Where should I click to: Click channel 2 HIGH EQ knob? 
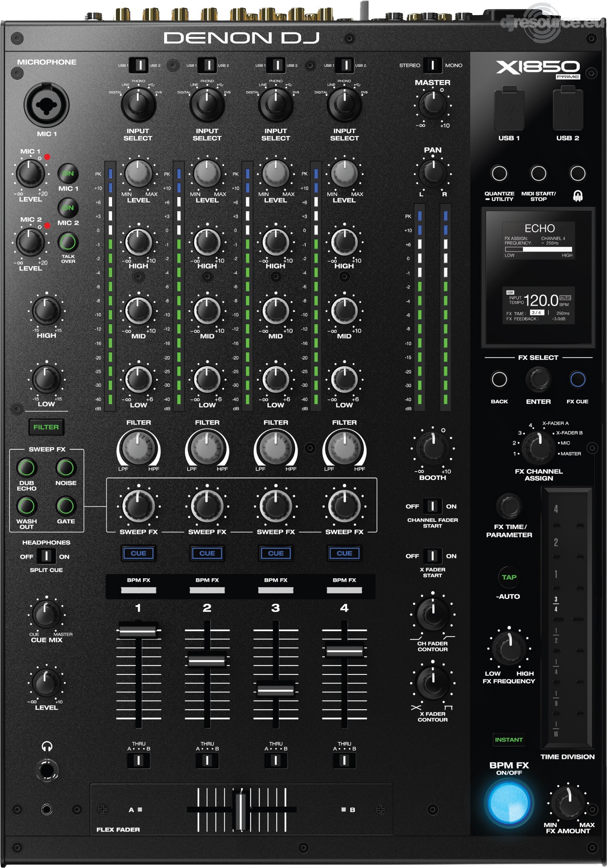[x=207, y=242]
